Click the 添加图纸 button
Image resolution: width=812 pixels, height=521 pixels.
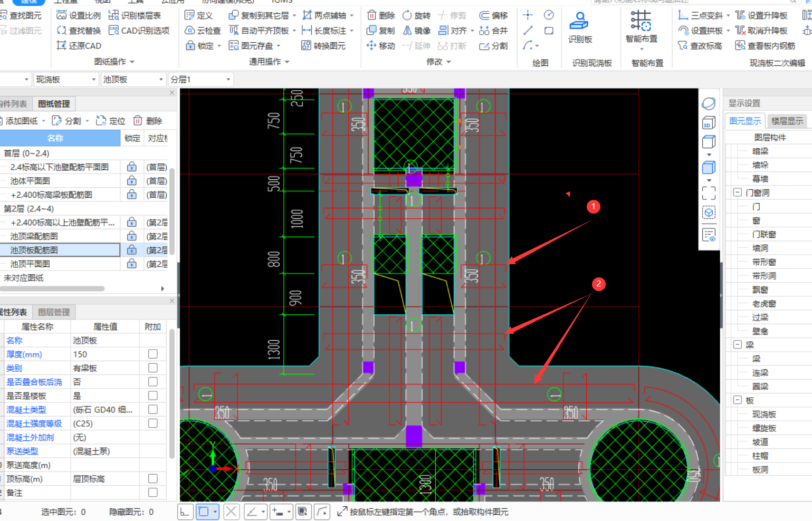click(23, 121)
